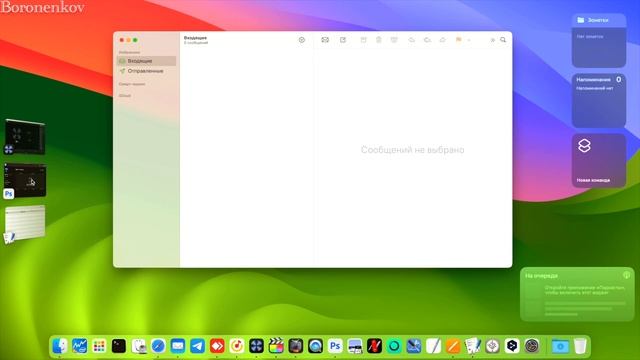Open the Заметки widget
This screenshot has width=640, height=360.
599,40
